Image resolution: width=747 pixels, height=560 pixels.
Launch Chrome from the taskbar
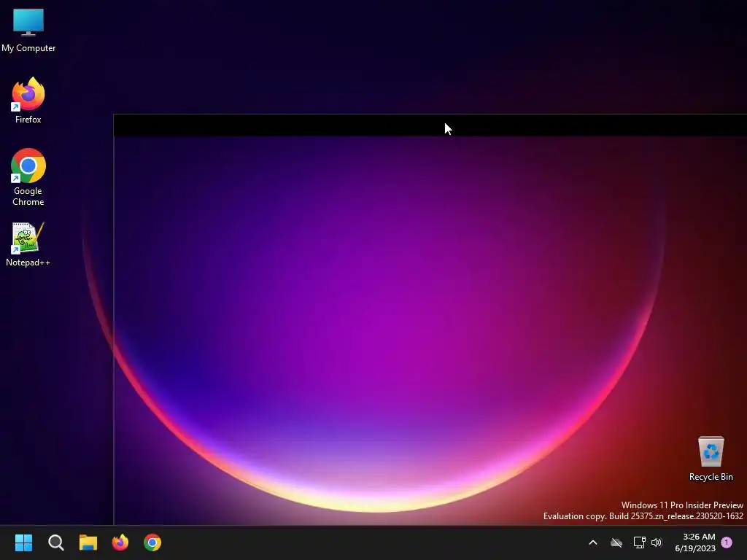(152, 542)
